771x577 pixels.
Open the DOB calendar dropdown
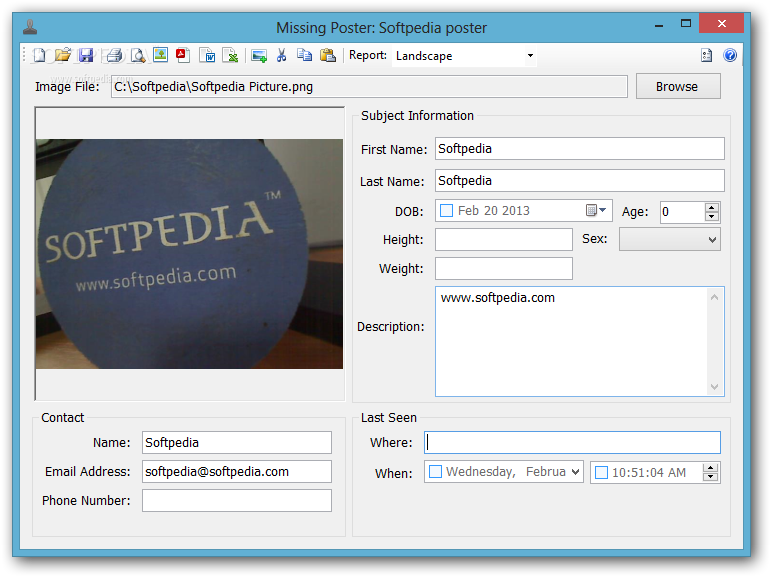click(596, 211)
